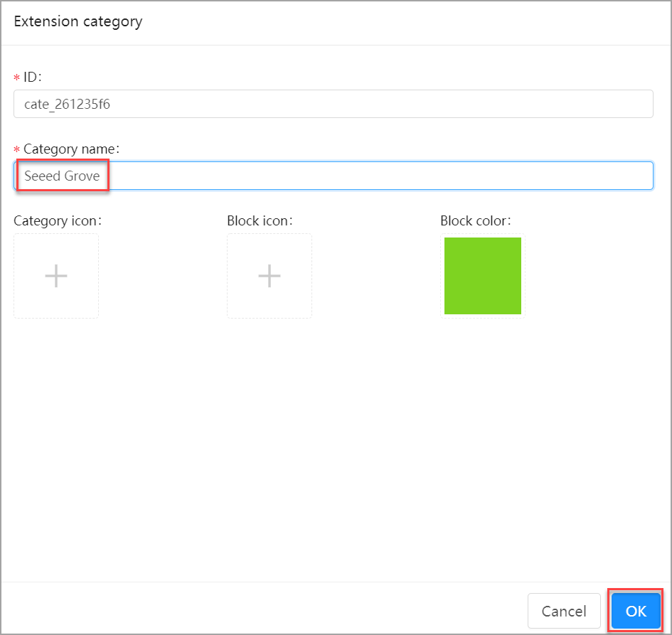Click the red asterisk beside Category name
This screenshot has width=672, height=635.
[17, 150]
